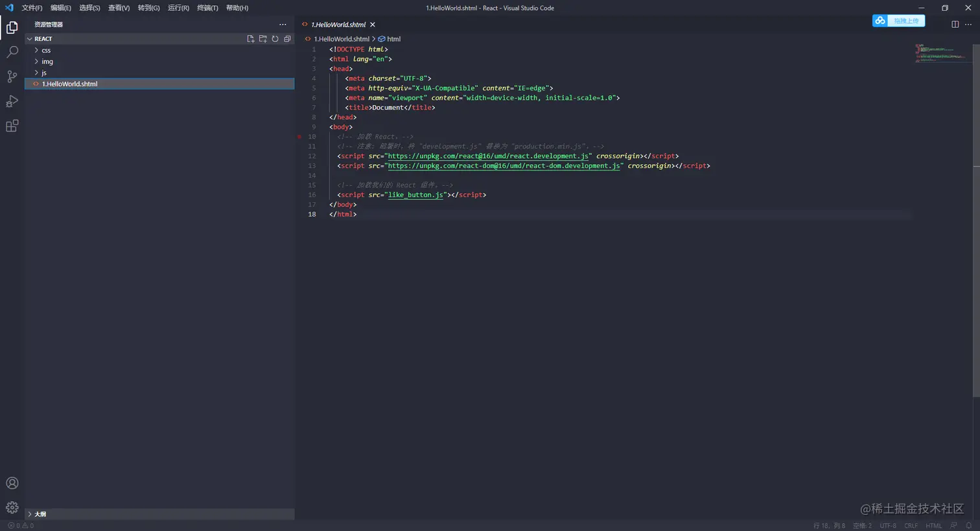This screenshot has width=980, height=531.
Task: Open the Manage gear settings icon
Action: (x=12, y=508)
